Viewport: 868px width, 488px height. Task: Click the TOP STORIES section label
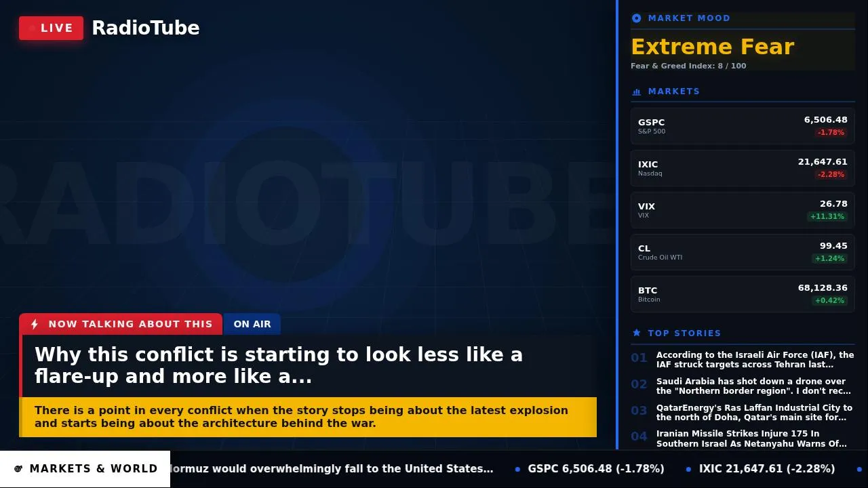tap(684, 333)
